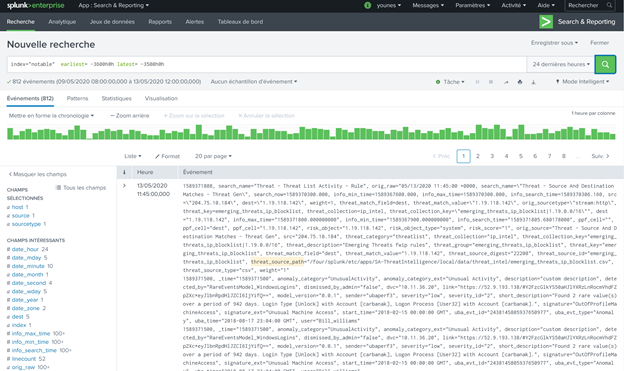Share the search job
The image size is (624, 371).
coord(506,82)
